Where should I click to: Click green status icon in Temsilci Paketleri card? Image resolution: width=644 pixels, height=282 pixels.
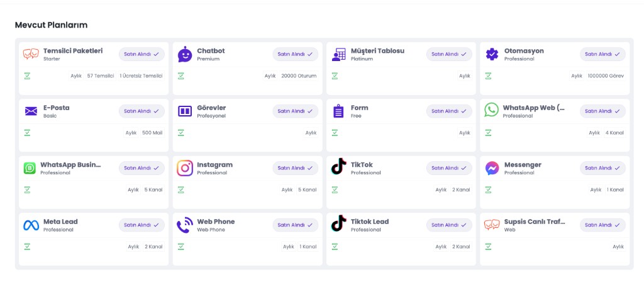pyautogui.click(x=27, y=76)
